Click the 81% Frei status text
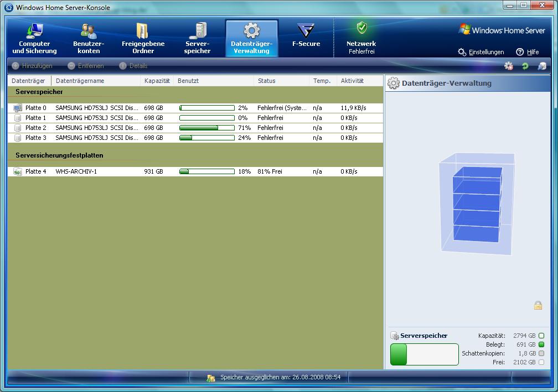558x392 pixels. 270,171
